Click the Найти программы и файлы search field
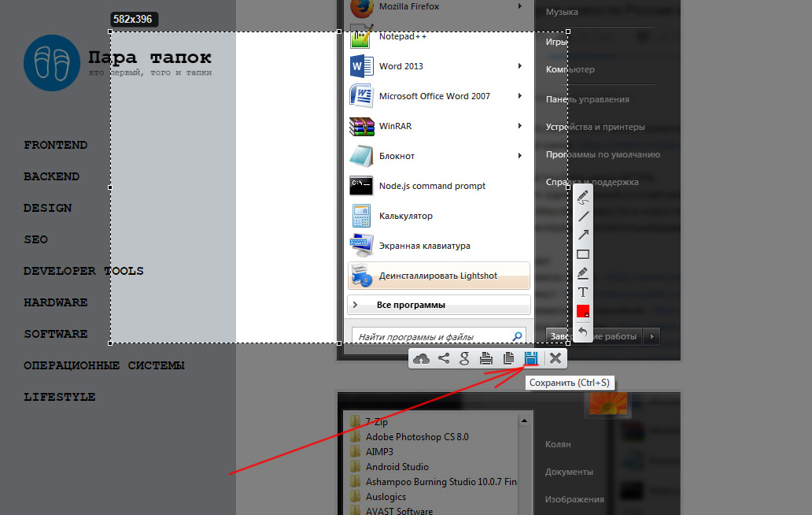812x515 pixels. pyautogui.click(x=438, y=337)
